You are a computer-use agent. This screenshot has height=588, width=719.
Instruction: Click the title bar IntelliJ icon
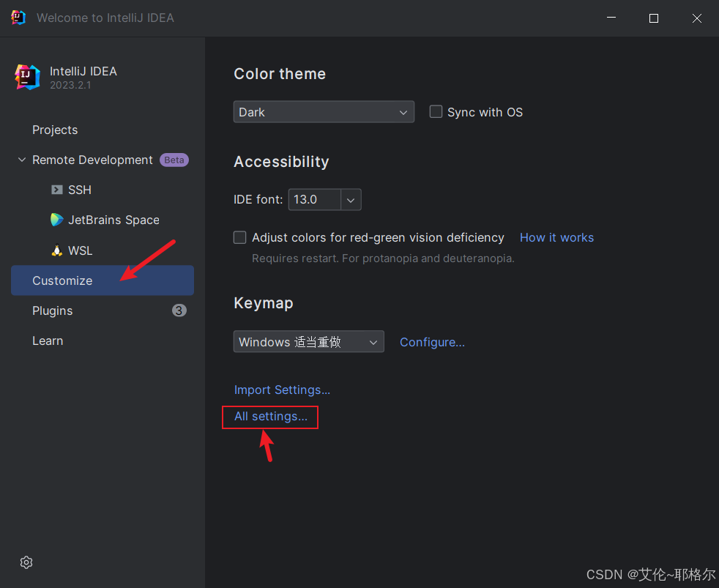coord(18,18)
